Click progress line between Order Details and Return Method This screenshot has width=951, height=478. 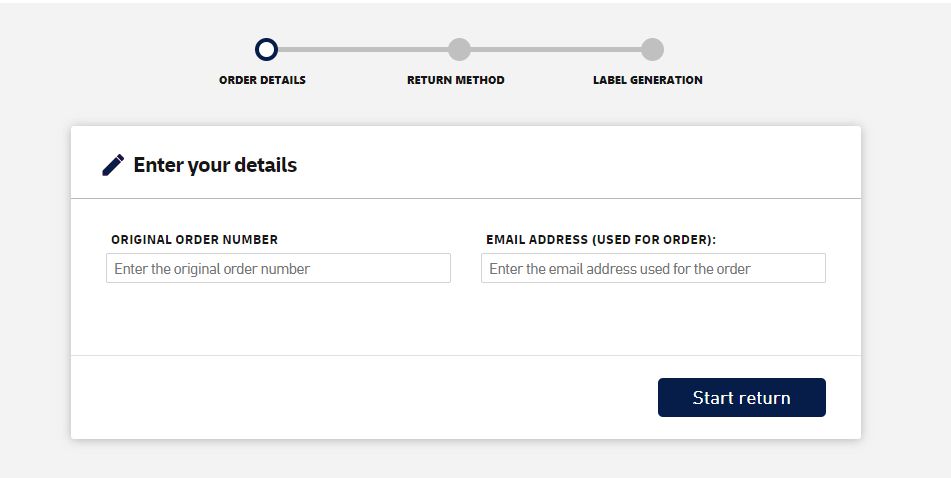tap(362, 49)
